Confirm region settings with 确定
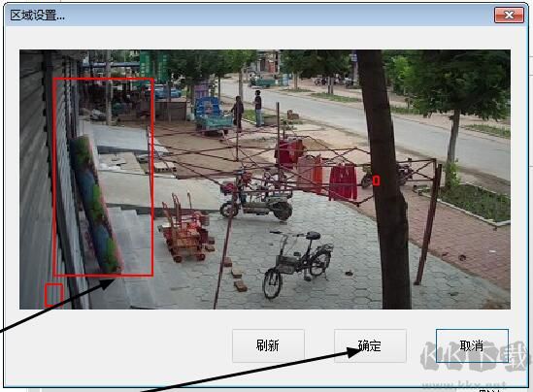Viewport: 533px width, 392px height. [370, 345]
